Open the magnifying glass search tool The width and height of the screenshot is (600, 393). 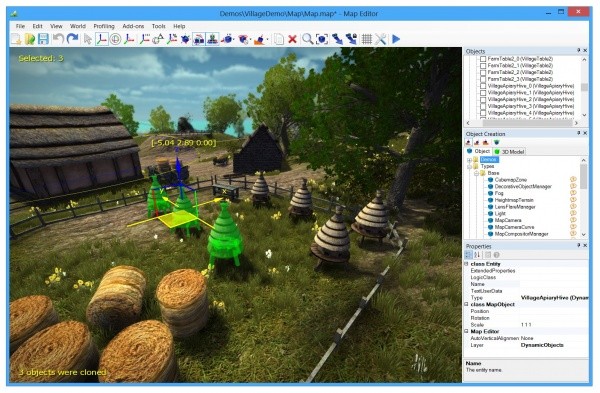(x=307, y=39)
